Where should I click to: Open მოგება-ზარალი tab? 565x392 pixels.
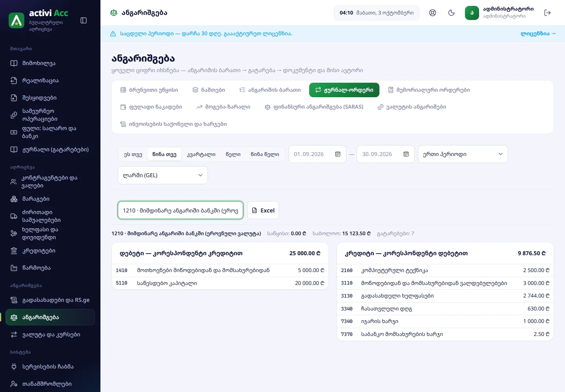pos(223,107)
